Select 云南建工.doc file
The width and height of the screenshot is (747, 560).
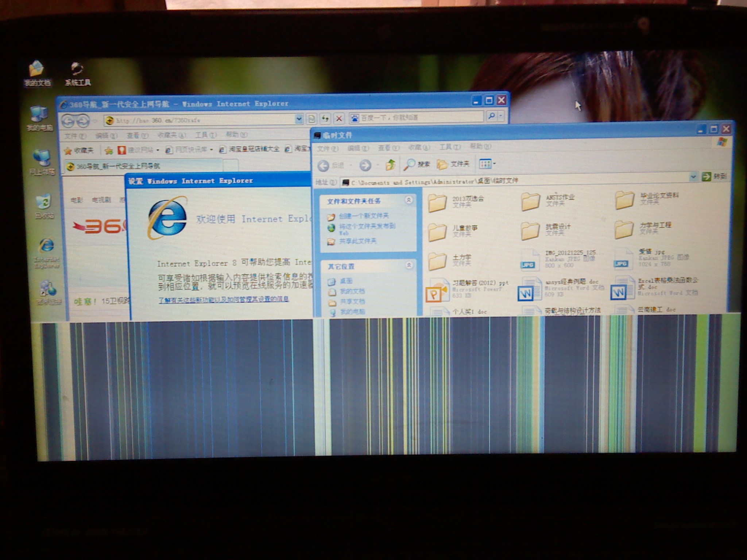coord(646,310)
